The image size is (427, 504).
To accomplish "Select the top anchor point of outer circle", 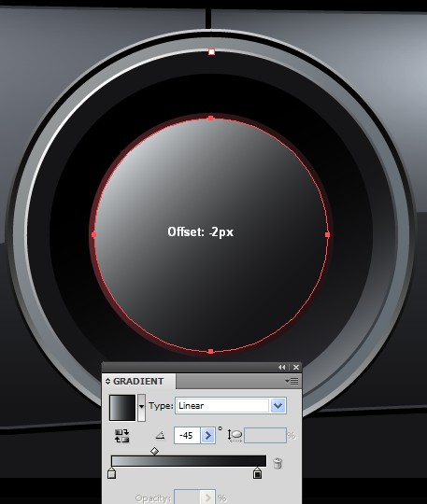I will 211,51.
